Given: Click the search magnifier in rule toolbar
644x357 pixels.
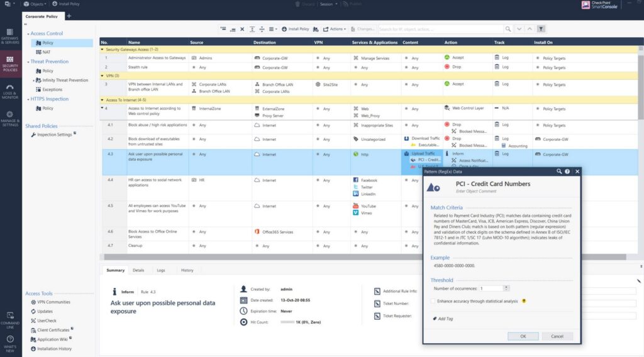Looking at the screenshot, I should pyautogui.click(x=508, y=29).
